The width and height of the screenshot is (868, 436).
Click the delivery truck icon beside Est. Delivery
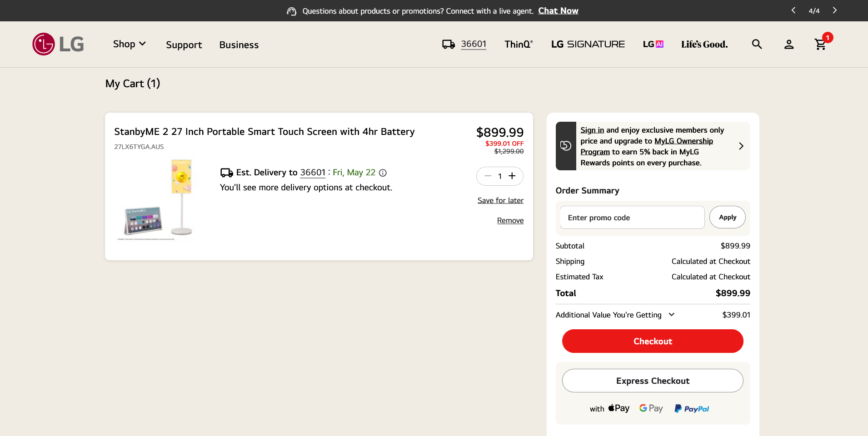226,173
